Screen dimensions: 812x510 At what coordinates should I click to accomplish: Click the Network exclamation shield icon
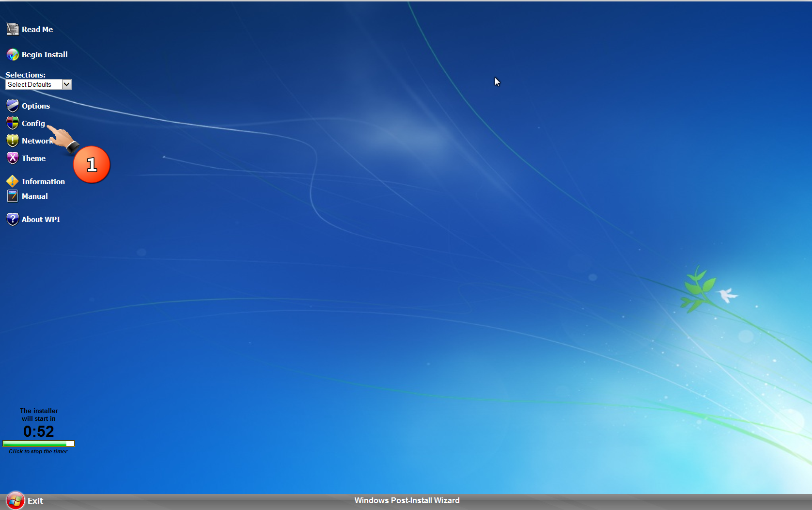13,141
